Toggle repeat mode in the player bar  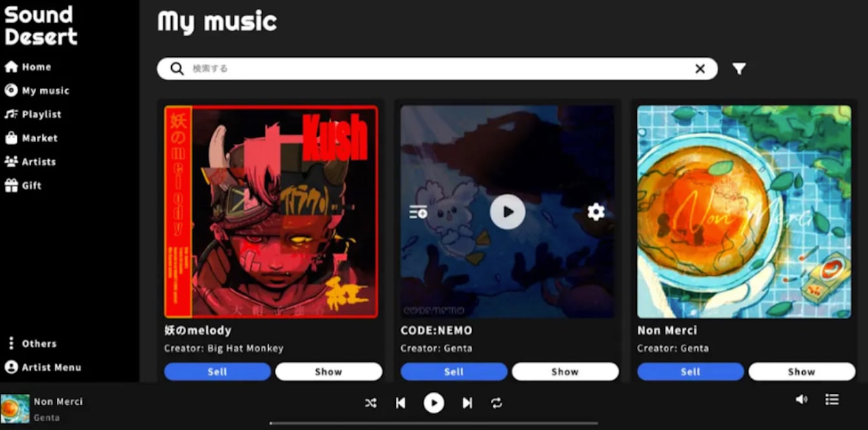click(x=496, y=403)
